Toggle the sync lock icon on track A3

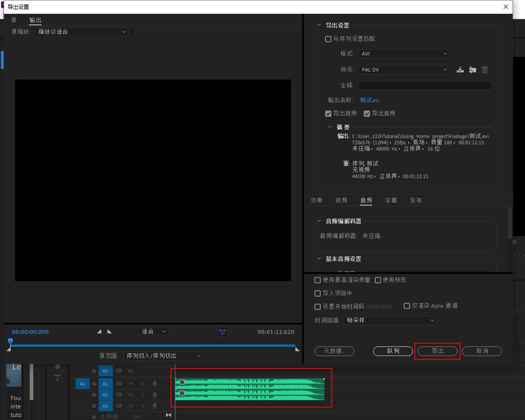coord(119,406)
